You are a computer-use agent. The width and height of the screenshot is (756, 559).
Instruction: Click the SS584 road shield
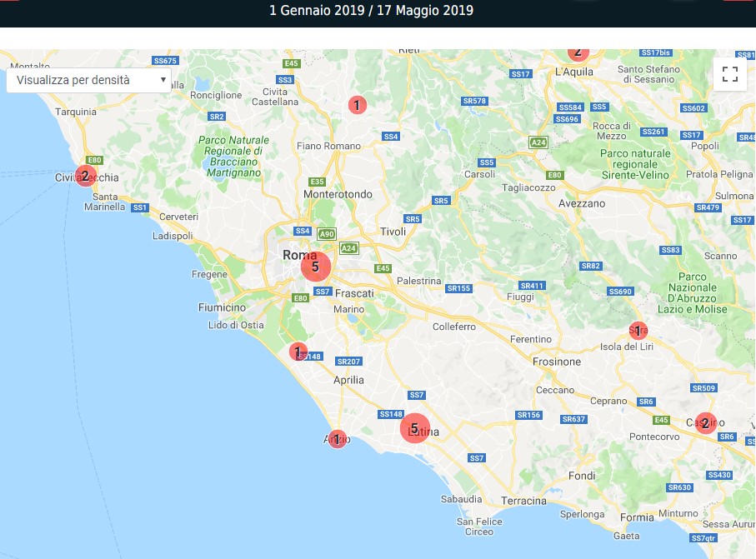(x=570, y=107)
